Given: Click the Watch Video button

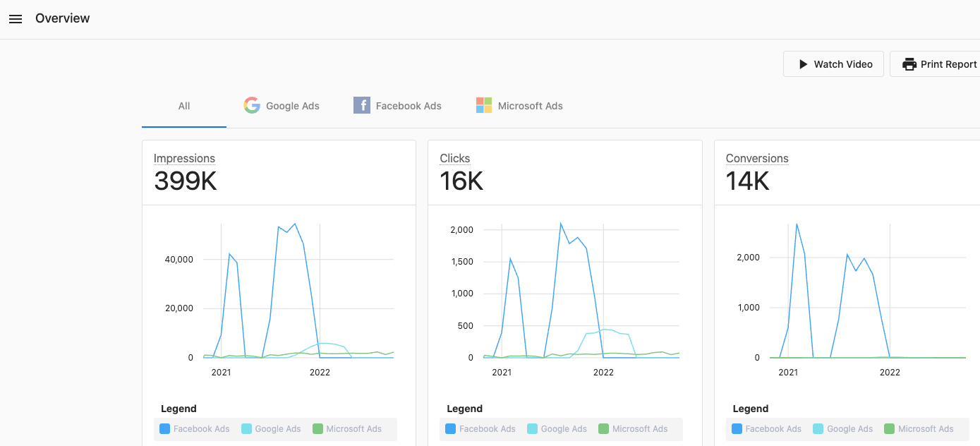Looking at the screenshot, I should click(833, 64).
